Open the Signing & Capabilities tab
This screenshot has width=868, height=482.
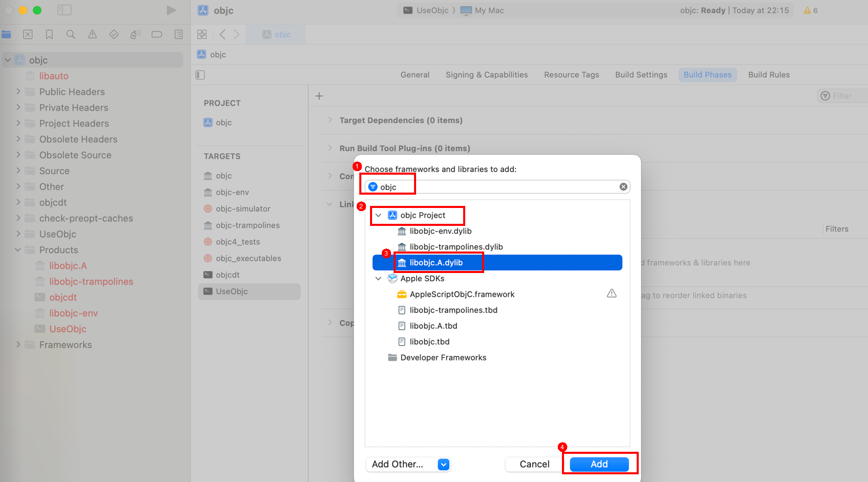[486, 75]
